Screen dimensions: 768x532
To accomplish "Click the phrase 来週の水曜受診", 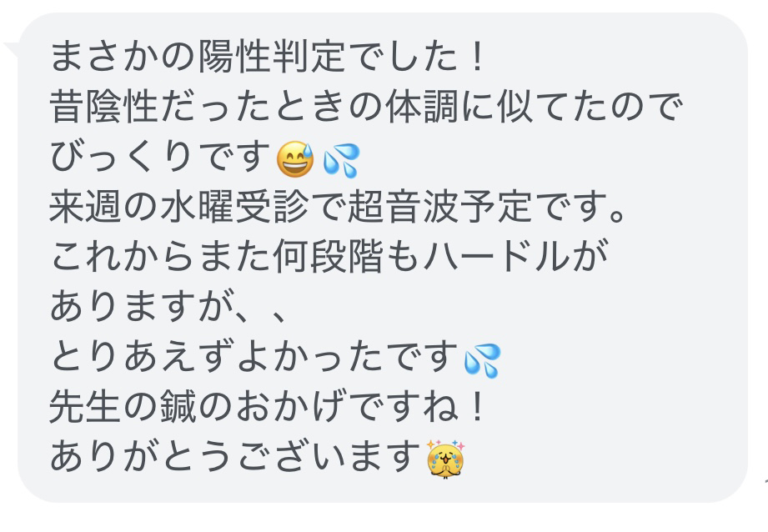I will click(179, 207).
